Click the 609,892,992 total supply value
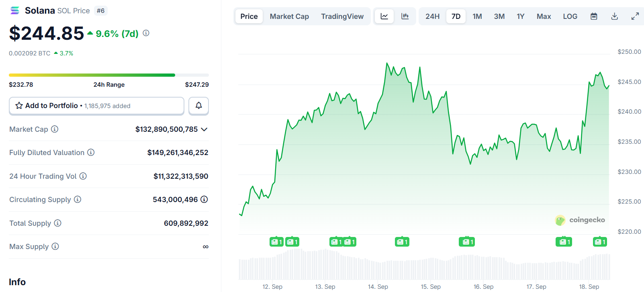Screen dimensions: 644x292 pyautogui.click(x=186, y=223)
